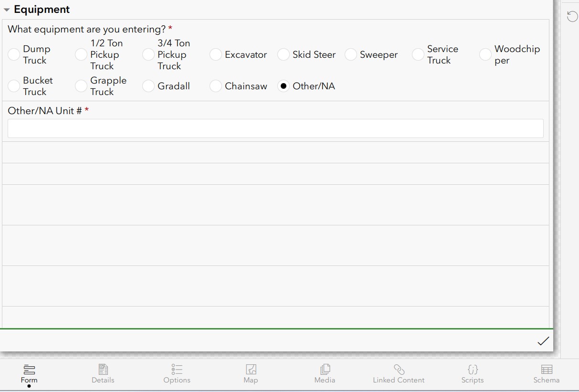This screenshot has width=579, height=392.
Task: Select the Sweeper radio button
Action: tap(351, 55)
